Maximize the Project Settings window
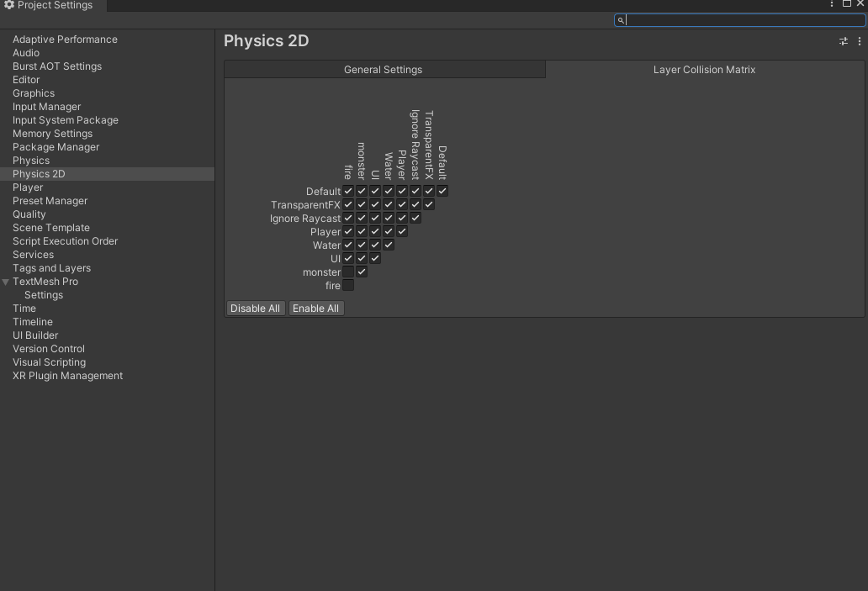The width and height of the screenshot is (868, 591). pos(847,4)
